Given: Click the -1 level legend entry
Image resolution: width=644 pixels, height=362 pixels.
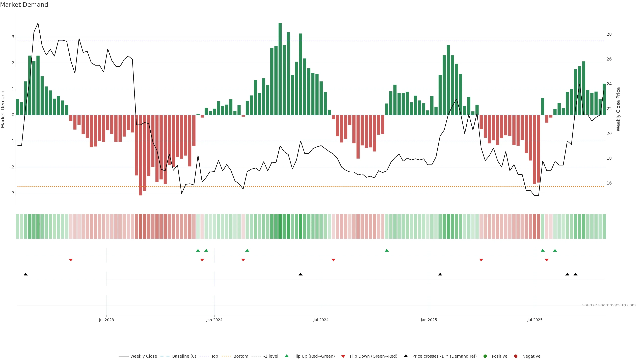Looking at the screenshot, I should click(271, 356).
